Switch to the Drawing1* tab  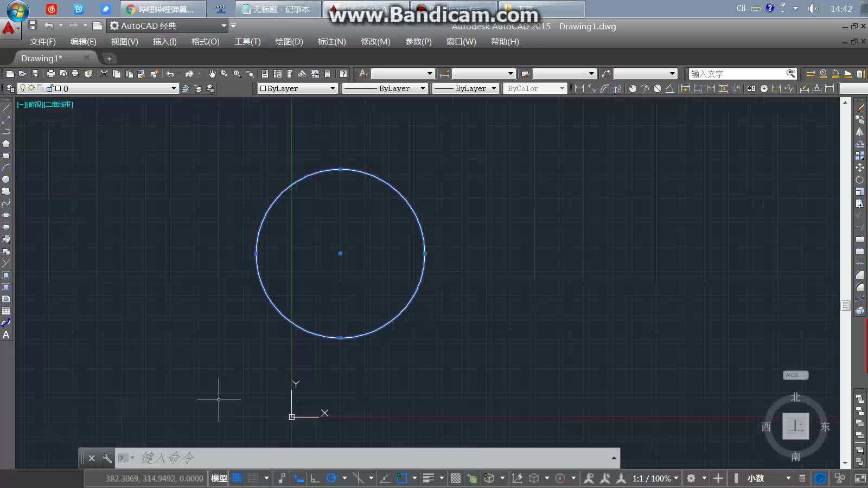click(42, 58)
